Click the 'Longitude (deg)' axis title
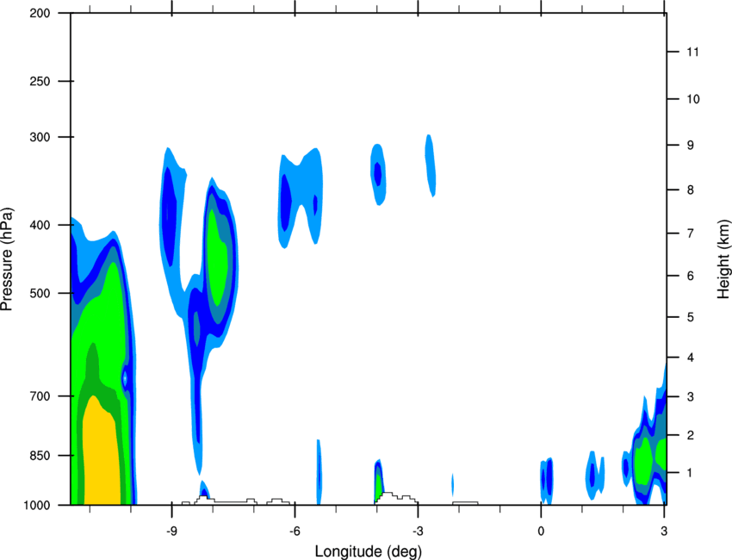 pyautogui.click(x=369, y=551)
